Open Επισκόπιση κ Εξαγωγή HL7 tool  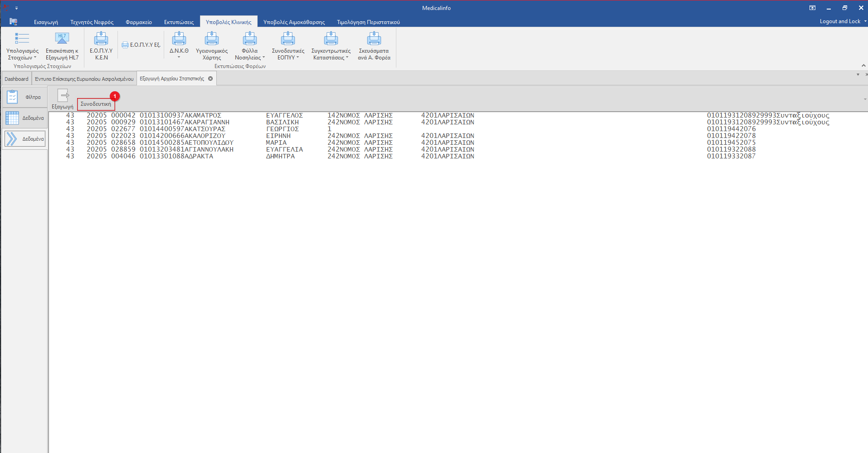click(x=62, y=39)
